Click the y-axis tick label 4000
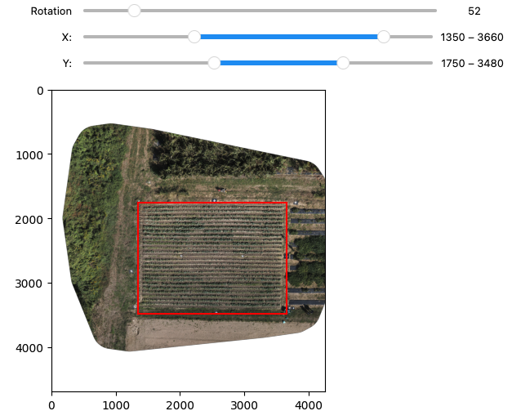This screenshot has width=512, height=420. pyautogui.click(x=29, y=349)
